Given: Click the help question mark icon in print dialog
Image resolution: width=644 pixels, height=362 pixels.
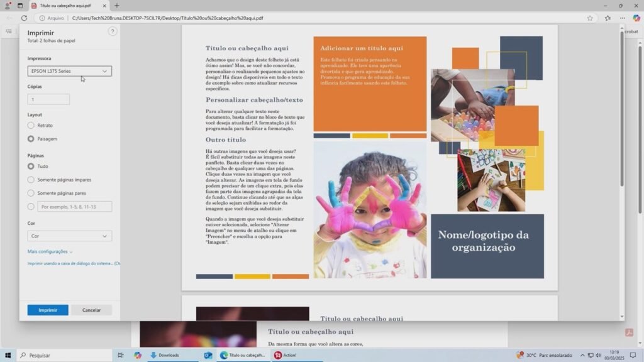Looking at the screenshot, I should tap(113, 31).
